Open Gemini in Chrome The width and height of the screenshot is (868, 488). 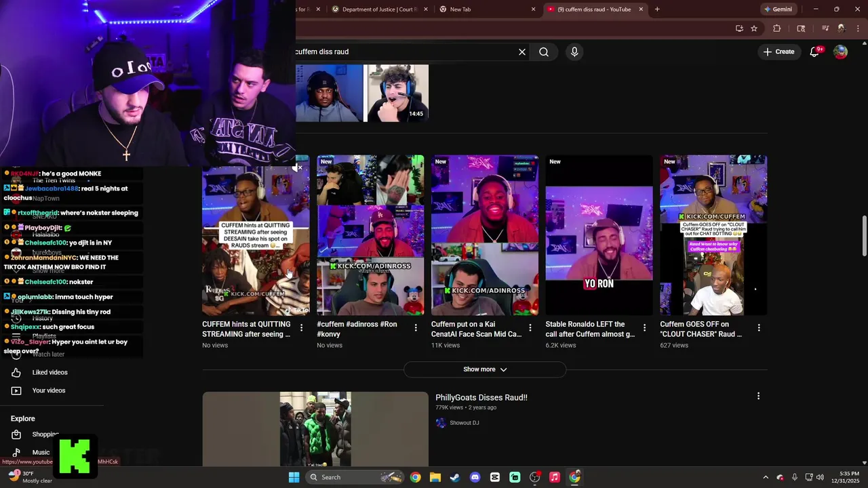[778, 9]
